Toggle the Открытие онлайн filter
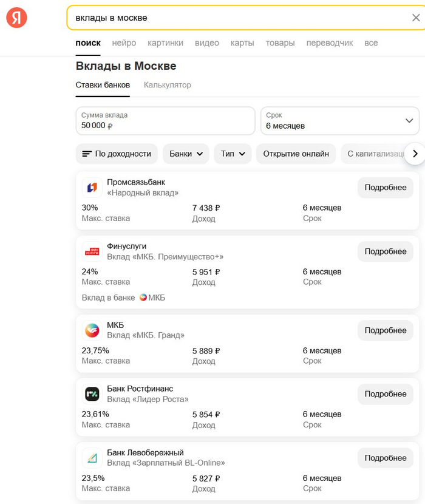This screenshot has height=504, width=425. coord(296,154)
